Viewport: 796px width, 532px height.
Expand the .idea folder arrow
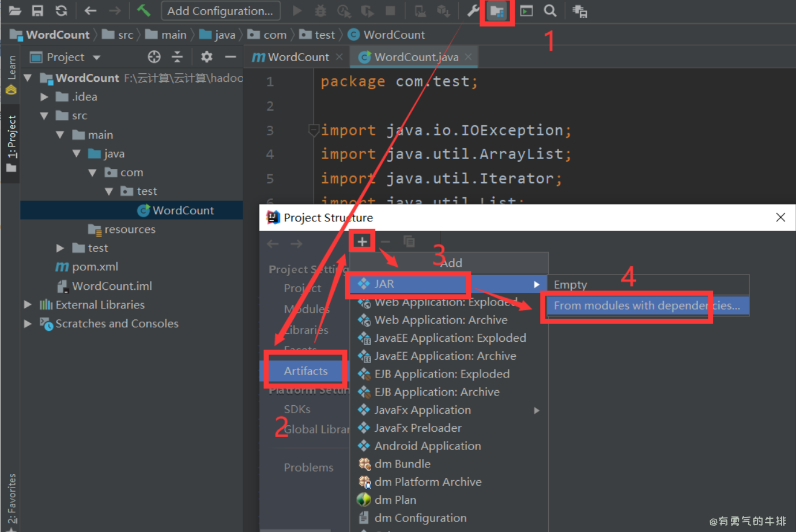[x=44, y=97]
